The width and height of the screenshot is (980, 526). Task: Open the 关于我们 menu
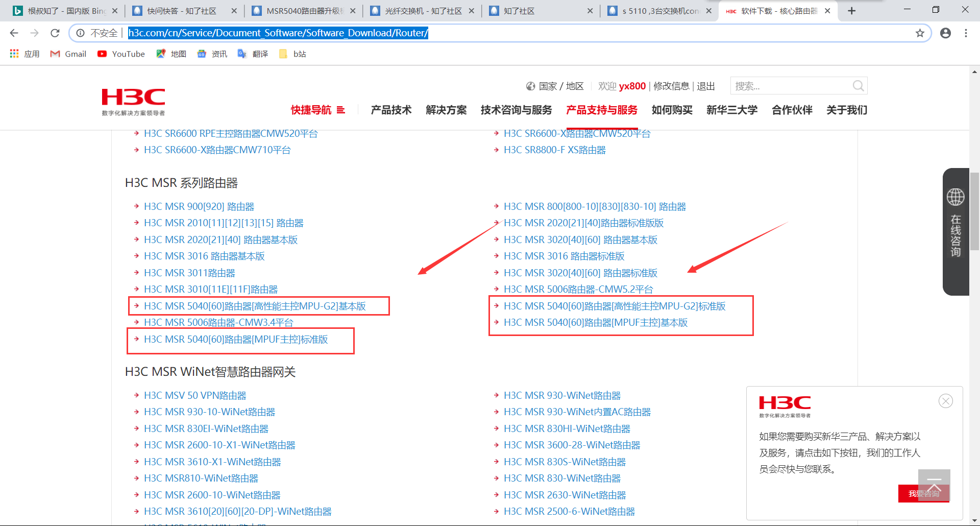847,110
